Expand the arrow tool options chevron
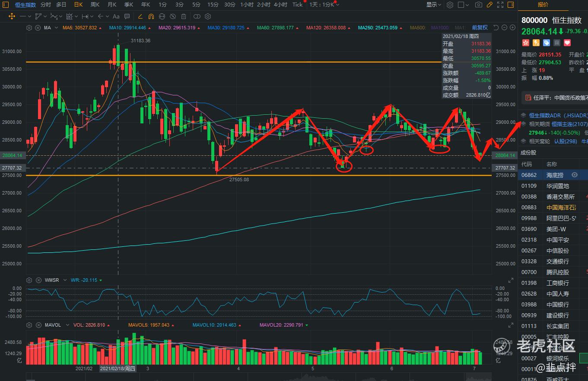 pyautogui.click(x=107, y=16)
